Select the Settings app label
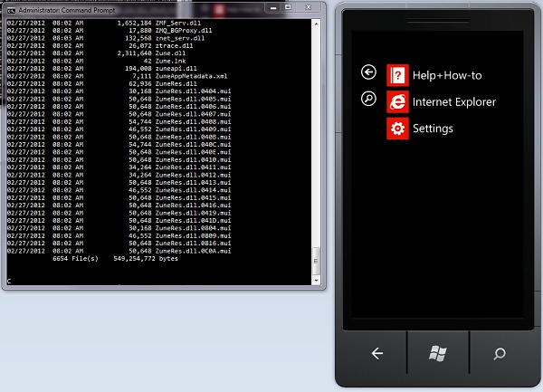The height and width of the screenshot is (392, 543). (x=433, y=129)
